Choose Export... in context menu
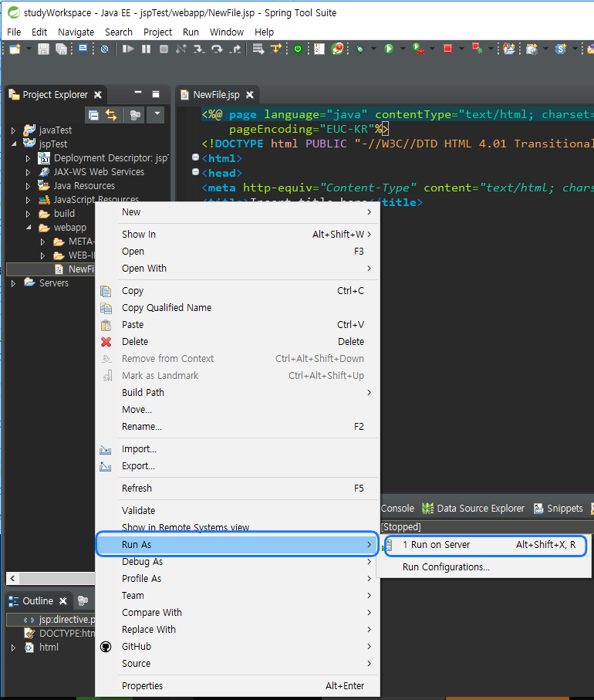Viewport: 594px width, 700px height. tap(238, 465)
